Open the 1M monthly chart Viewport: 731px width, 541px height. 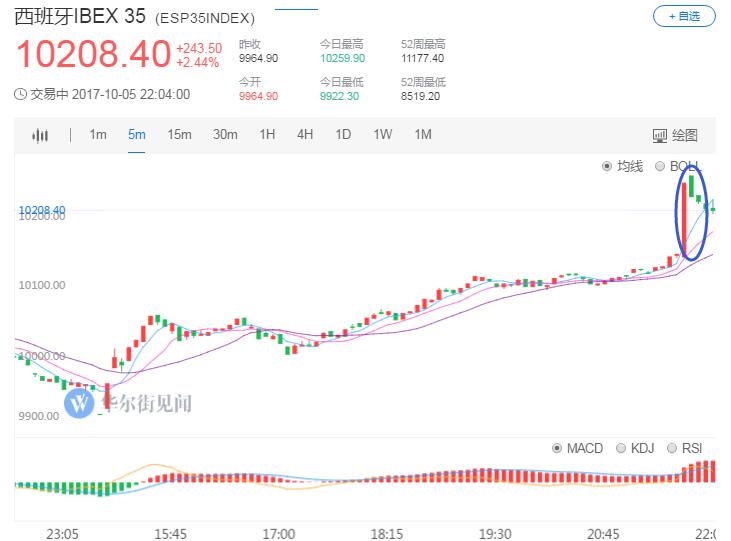423,135
